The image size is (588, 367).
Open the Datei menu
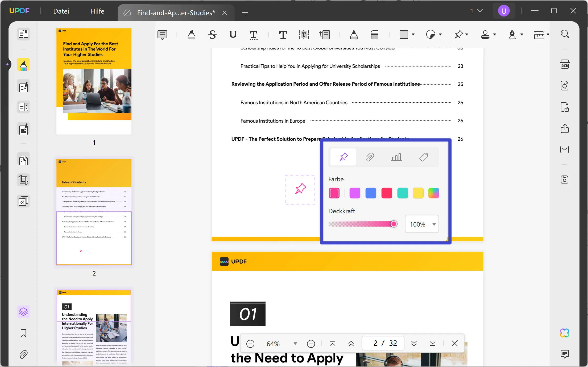pos(61,11)
